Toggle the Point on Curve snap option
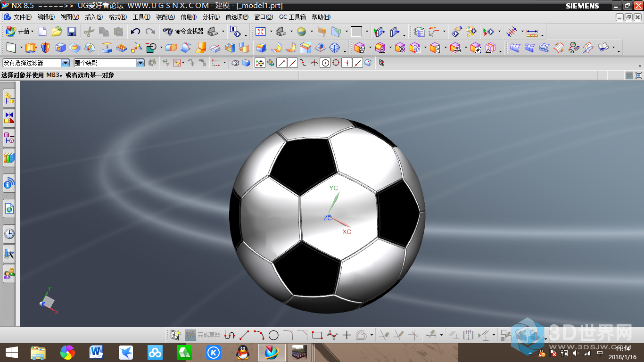644x362 pixels. 357,63
